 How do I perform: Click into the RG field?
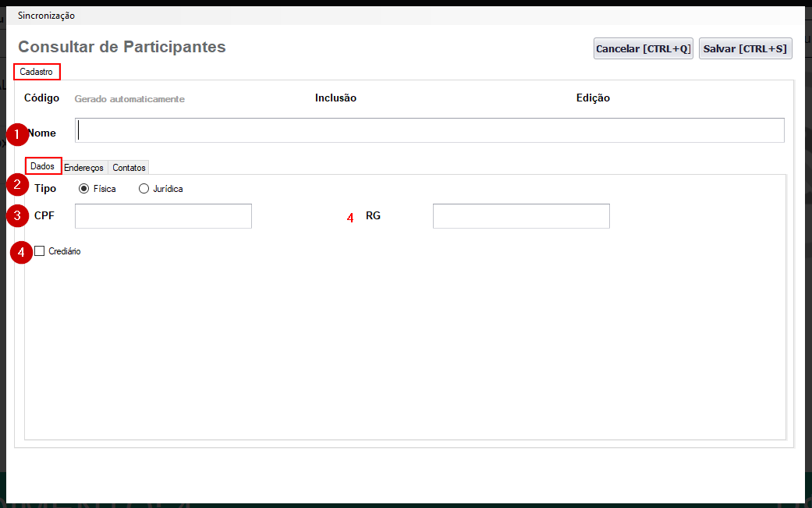click(521, 216)
